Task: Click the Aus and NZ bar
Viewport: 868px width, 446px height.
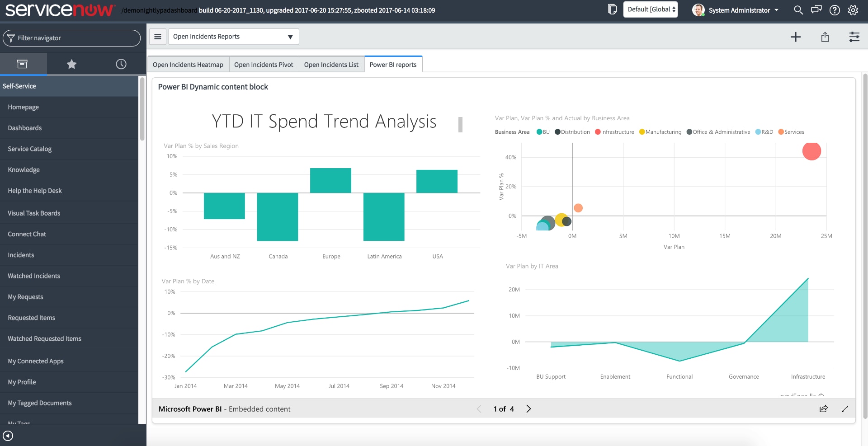Action: [224, 206]
